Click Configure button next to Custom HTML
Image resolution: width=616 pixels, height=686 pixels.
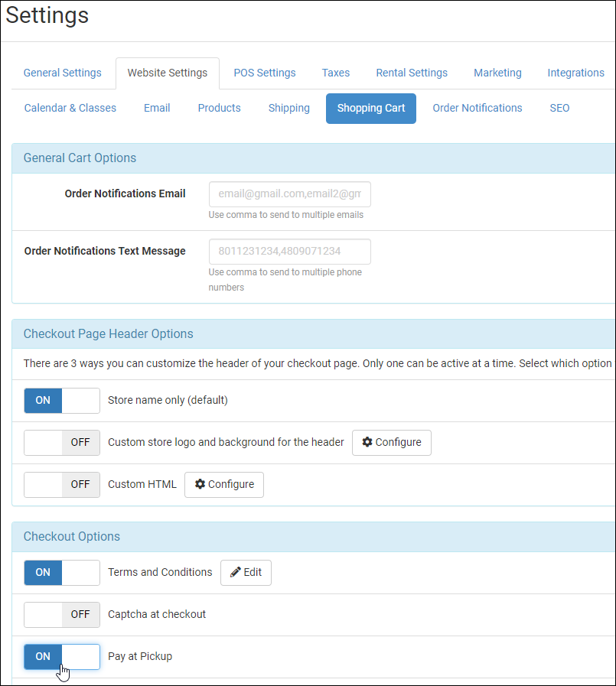223,484
